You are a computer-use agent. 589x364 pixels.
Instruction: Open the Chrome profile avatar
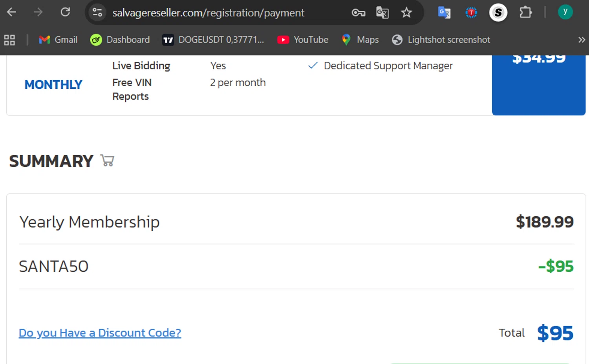tap(565, 12)
